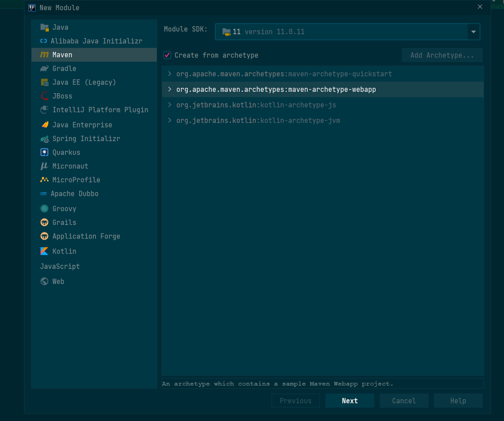Click the Spring Initializr icon
The image size is (504, 421).
44,139
